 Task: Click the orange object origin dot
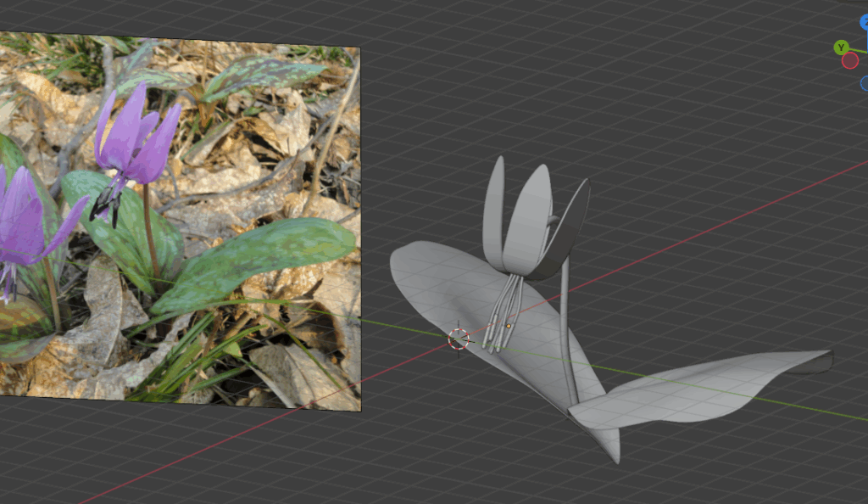pyautogui.click(x=508, y=325)
